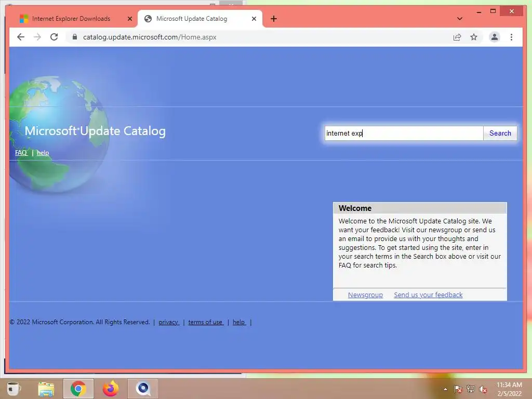532x399 pixels.
Task: Reload the current page
Action: click(x=54, y=37)
